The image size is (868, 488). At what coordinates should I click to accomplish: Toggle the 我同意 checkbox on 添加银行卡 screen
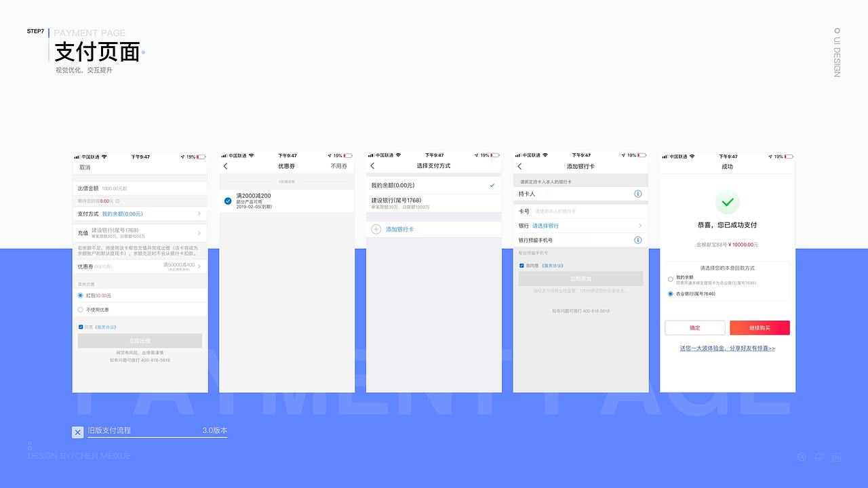coord(522,265)
